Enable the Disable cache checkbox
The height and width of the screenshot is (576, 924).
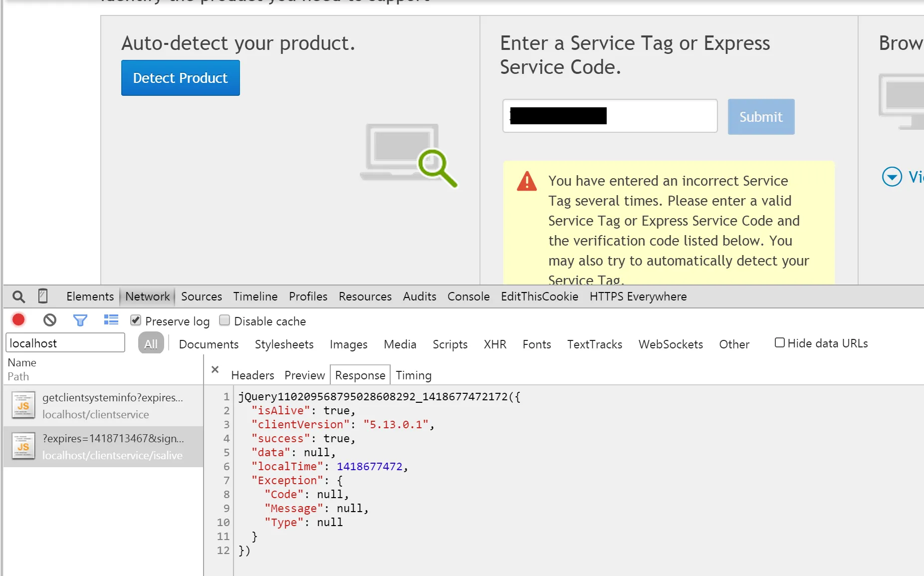click(225, 320)
